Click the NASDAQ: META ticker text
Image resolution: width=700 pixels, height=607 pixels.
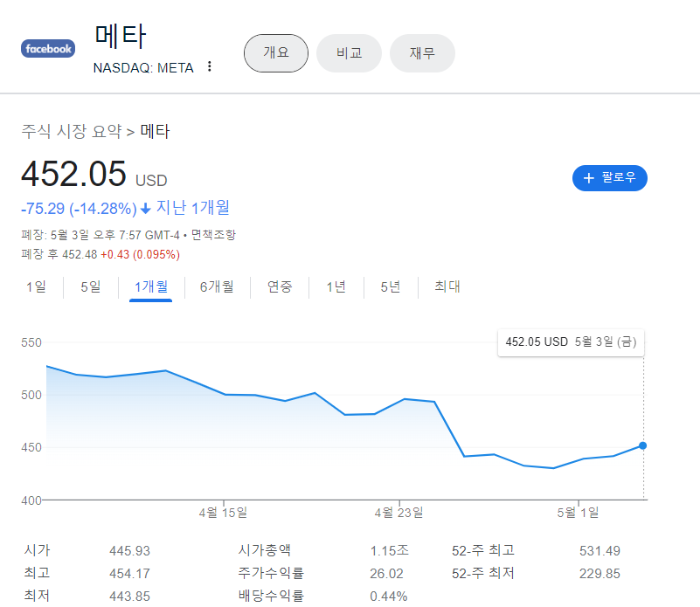[x=143, y=68]
